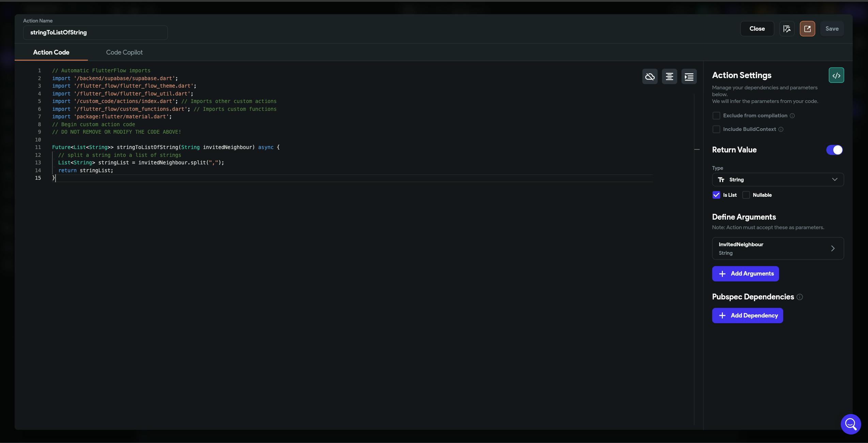Open the search help bubble icon
The image size is (868, 443).
click(x=850, y=424)
